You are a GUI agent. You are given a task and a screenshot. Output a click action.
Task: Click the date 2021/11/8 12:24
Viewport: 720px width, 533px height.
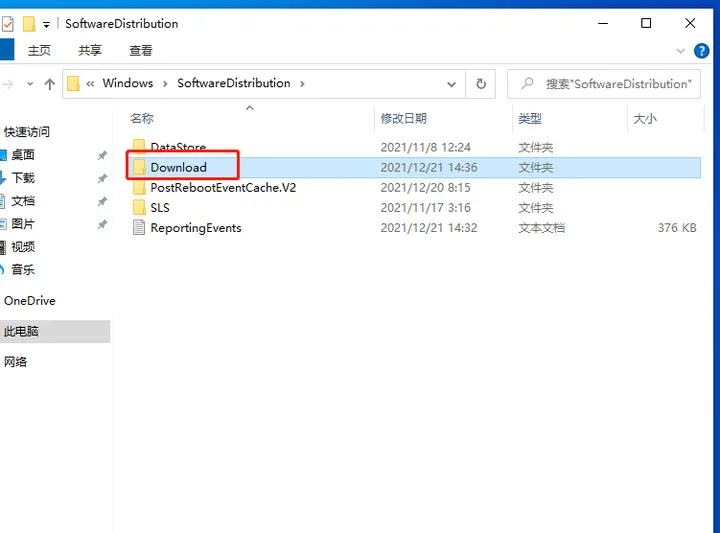click(426, 147)
